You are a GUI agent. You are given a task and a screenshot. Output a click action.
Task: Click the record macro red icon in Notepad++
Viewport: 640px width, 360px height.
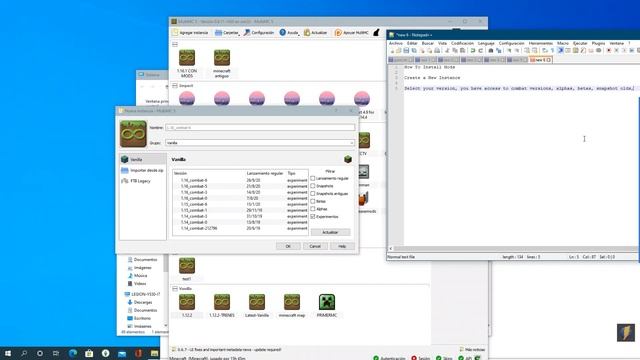coord(608,51)
